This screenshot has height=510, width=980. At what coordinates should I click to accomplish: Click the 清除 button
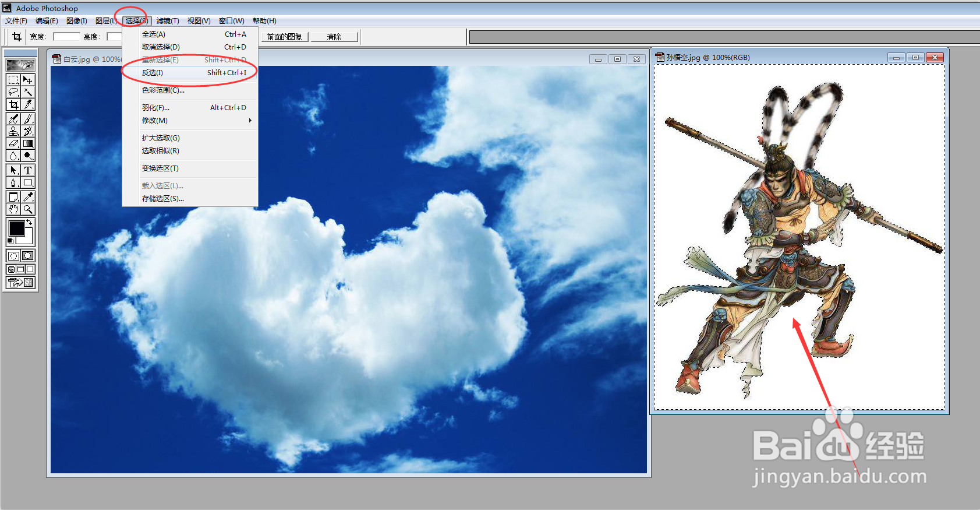[x=334, y=37]
